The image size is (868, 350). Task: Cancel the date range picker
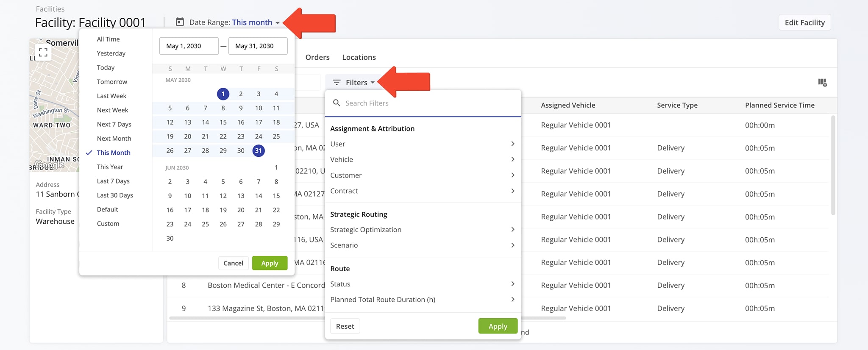pyautogui.click(x=233, y=263)
